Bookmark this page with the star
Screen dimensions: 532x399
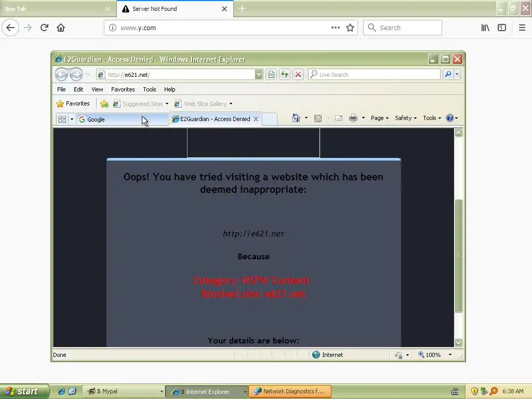tap(350, 28)
